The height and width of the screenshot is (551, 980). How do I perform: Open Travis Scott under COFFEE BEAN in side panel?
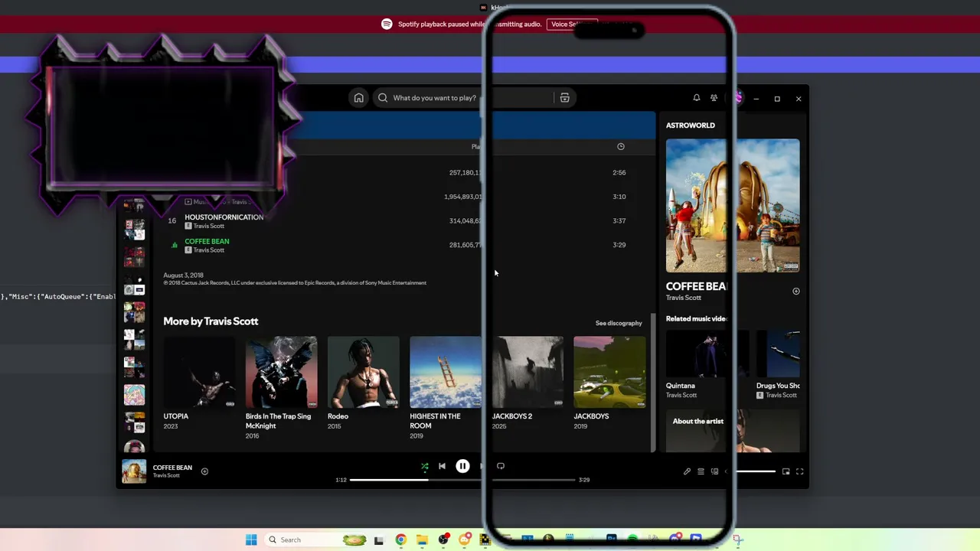[684, 298]
